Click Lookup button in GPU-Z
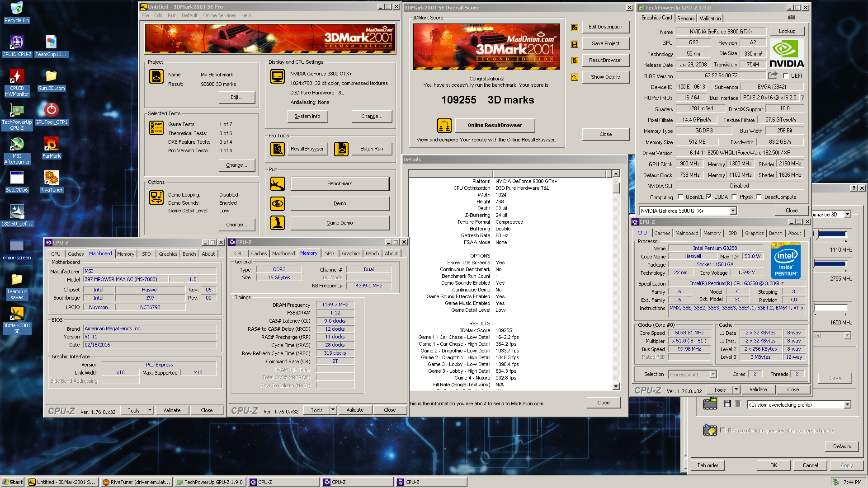 787,31
